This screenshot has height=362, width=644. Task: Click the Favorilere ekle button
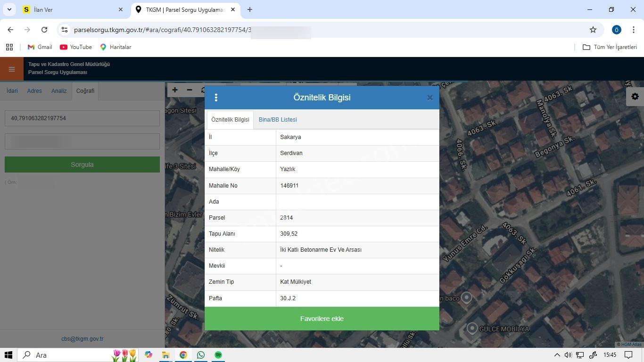322,319
